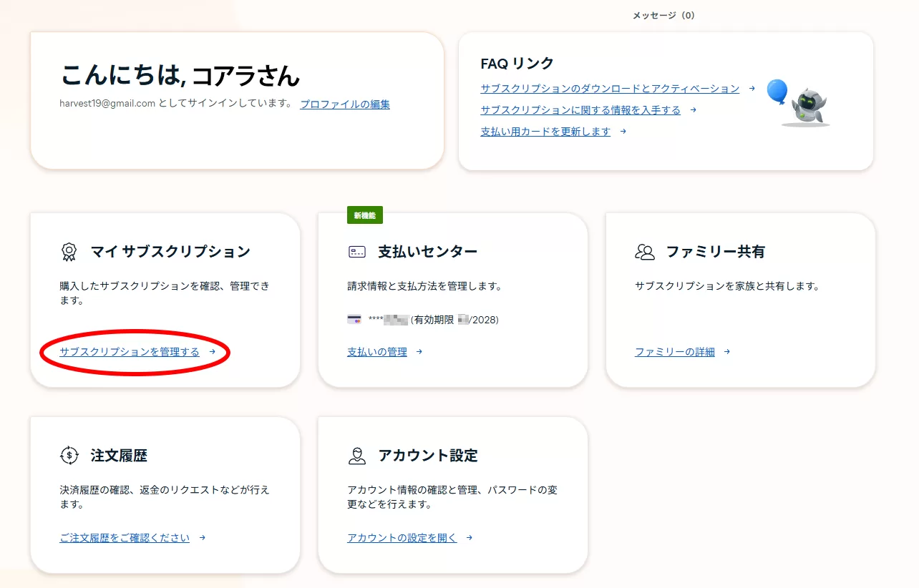This screenshot has width=919, height=588.
Task: Open 支払いの管理 link
Action: coord(376,352)
